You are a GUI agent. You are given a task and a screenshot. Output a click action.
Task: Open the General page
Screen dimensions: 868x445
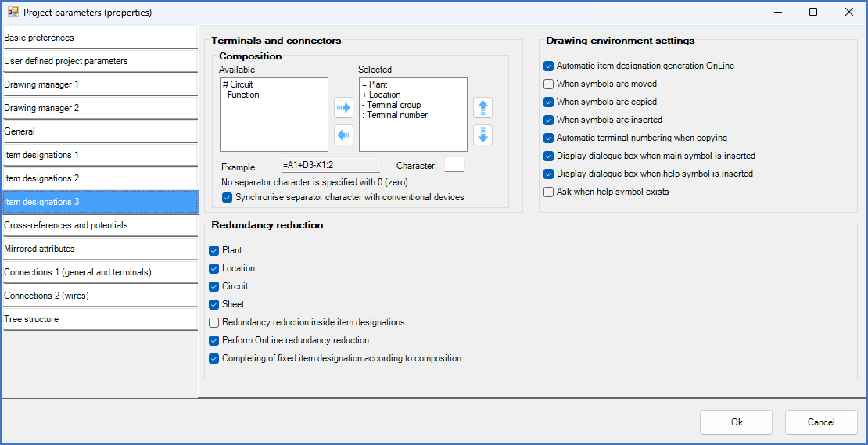(99, 131)
